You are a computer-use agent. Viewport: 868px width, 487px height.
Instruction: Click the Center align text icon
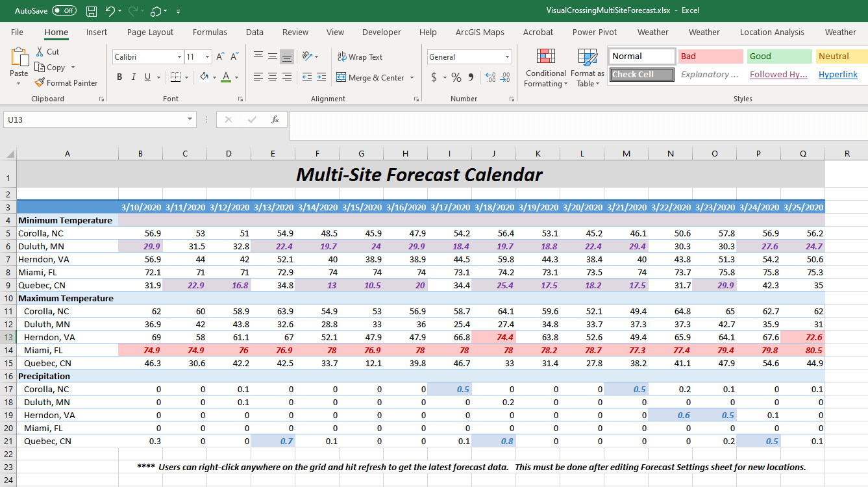272,77
